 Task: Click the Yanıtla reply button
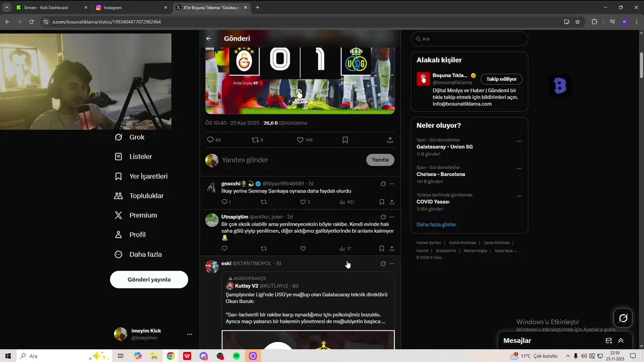[380, 160]
